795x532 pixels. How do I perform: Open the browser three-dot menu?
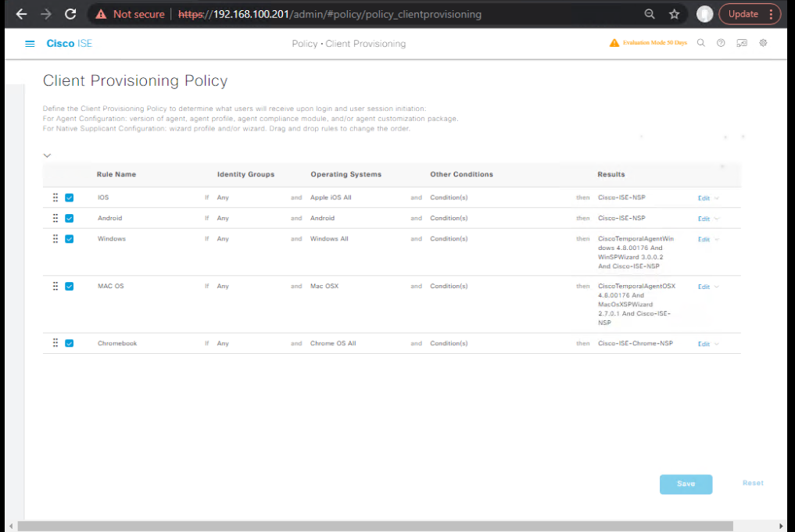772,14
